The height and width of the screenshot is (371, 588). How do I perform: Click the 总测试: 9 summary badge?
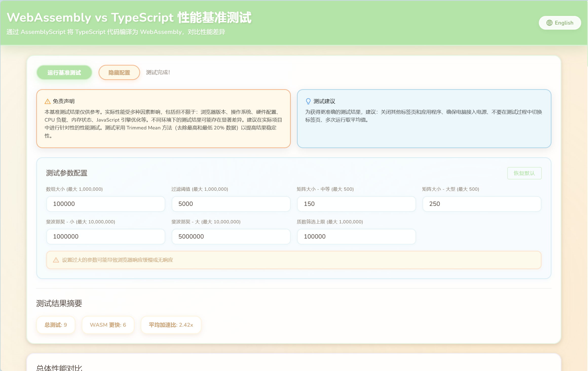(56, 325)
